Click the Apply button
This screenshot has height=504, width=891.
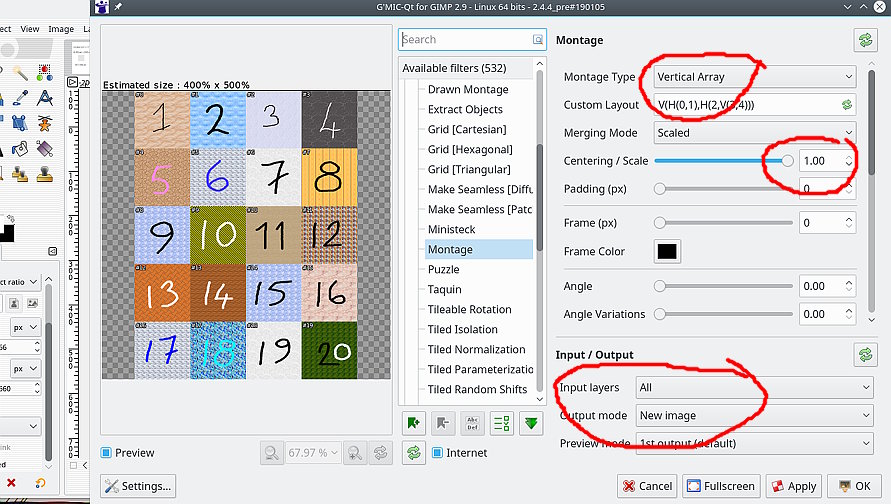(792, 486)
